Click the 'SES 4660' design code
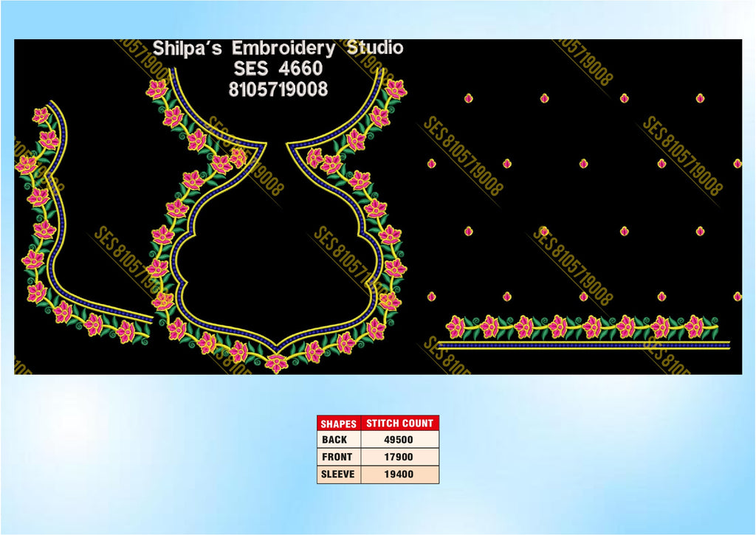This screenshot has width=756, height=535. (x=278, y=69)
